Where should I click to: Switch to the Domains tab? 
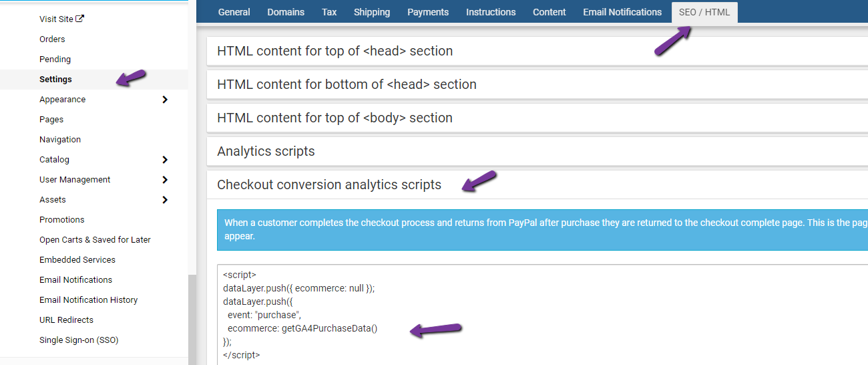click(286, 12)
